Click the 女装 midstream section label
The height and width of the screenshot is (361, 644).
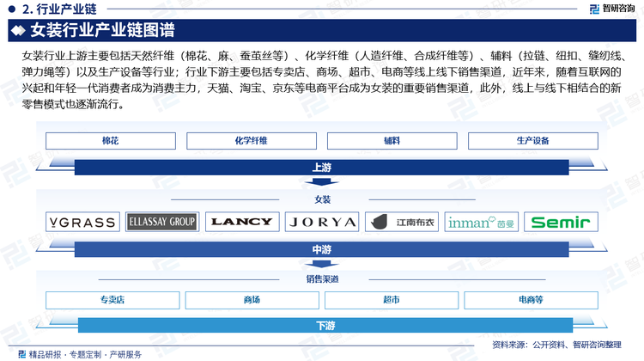click(322, 199)
